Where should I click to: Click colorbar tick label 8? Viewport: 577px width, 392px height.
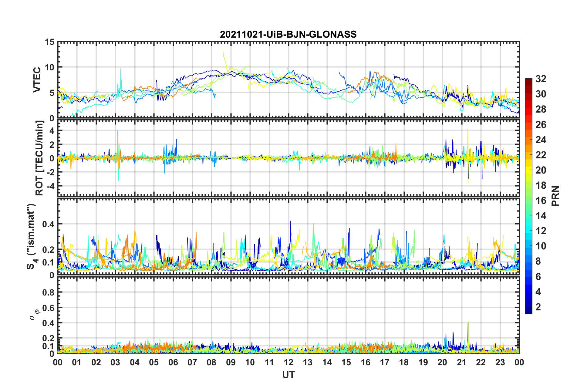click(538, 261)
